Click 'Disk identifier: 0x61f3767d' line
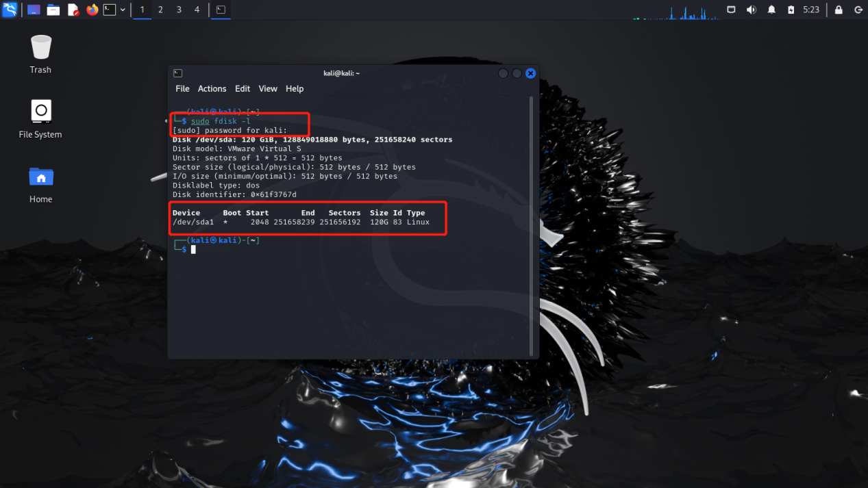The image size is (868, 488). (235, 194)
